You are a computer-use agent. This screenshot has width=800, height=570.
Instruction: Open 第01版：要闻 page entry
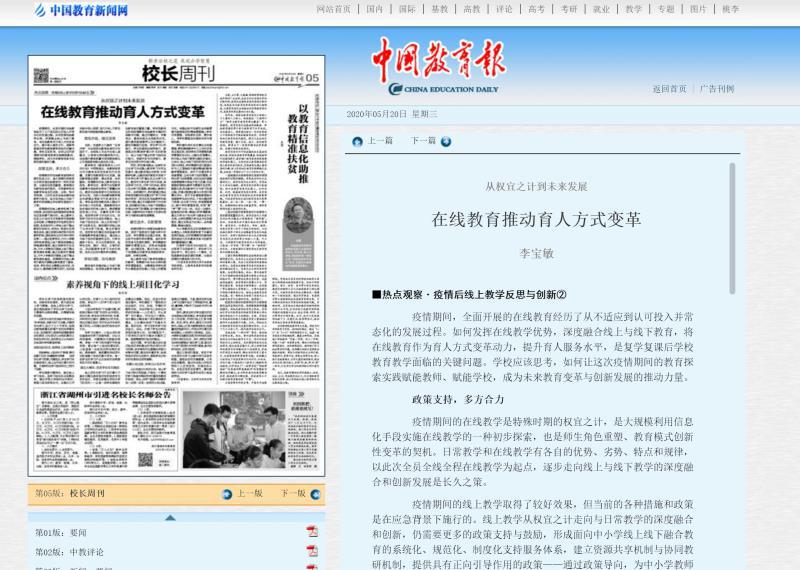click(x=61, y=532)
